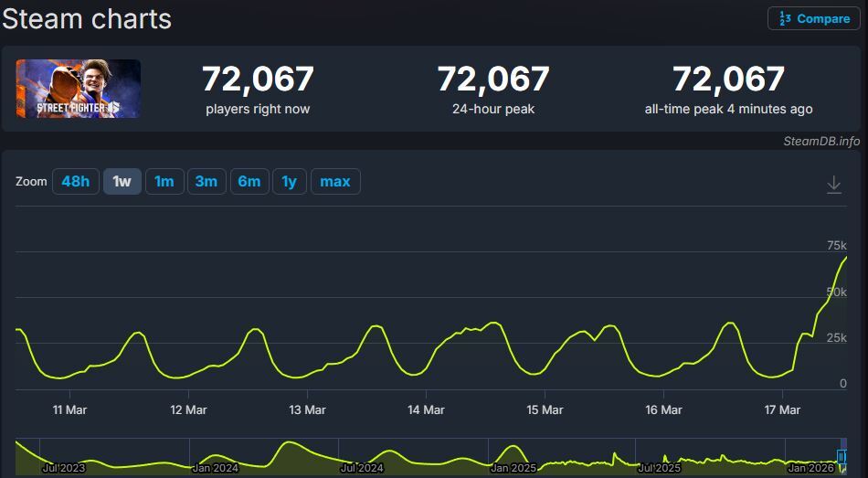
Task: Select the 6m zoom button
Action: [x=249, y=182]
